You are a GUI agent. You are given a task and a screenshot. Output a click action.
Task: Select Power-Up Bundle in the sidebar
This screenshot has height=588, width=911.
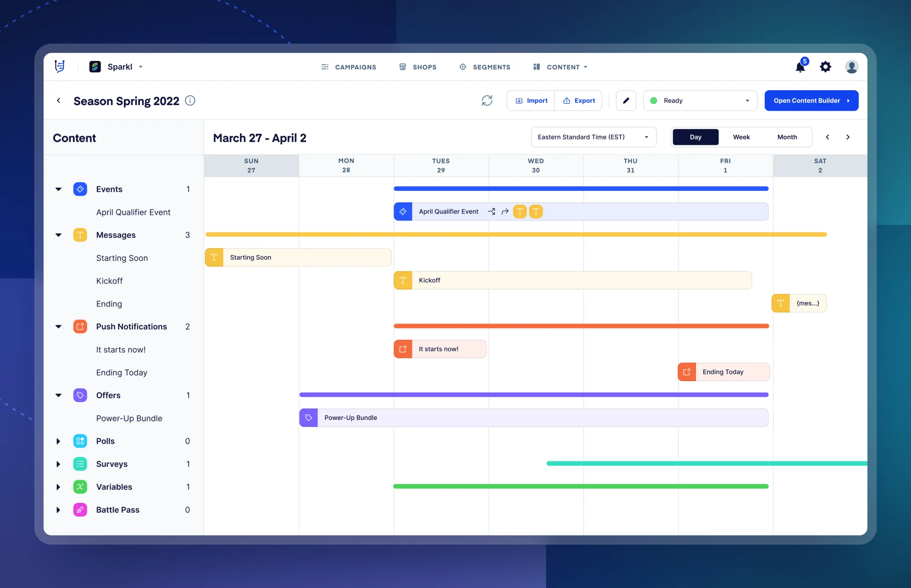tap(129, 419)
